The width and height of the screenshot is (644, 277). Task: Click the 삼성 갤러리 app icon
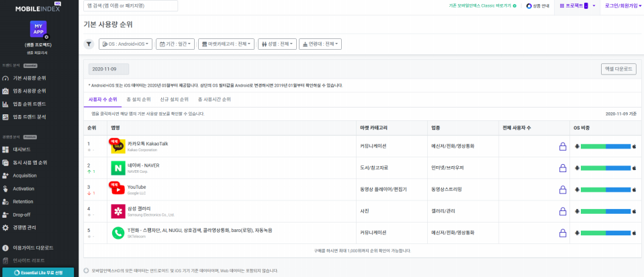(118, 211)
